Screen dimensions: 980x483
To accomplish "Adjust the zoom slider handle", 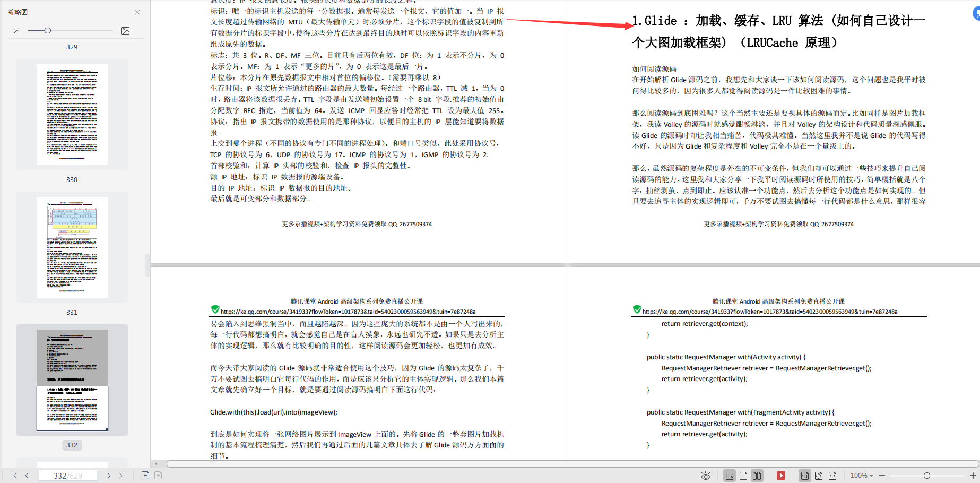I will coord(927,476).
